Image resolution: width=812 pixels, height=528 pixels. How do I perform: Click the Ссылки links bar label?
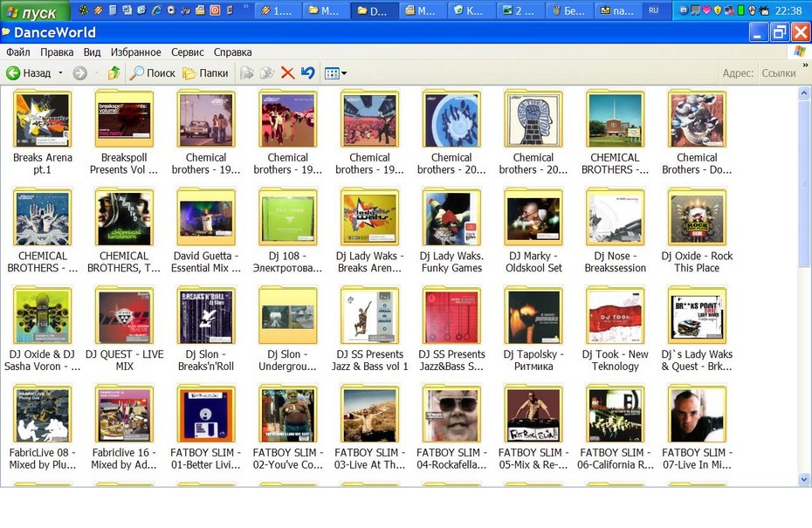point(778,73)
